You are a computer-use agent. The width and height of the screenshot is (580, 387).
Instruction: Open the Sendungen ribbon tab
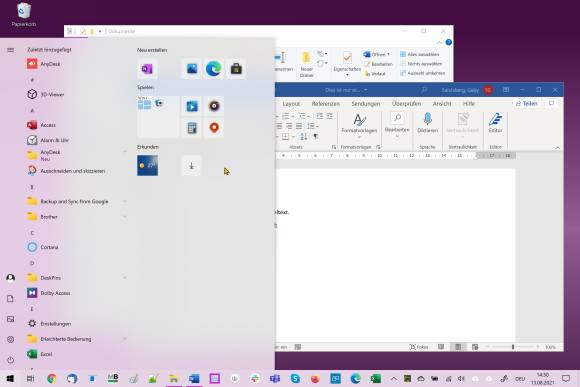tap(365, 104)
